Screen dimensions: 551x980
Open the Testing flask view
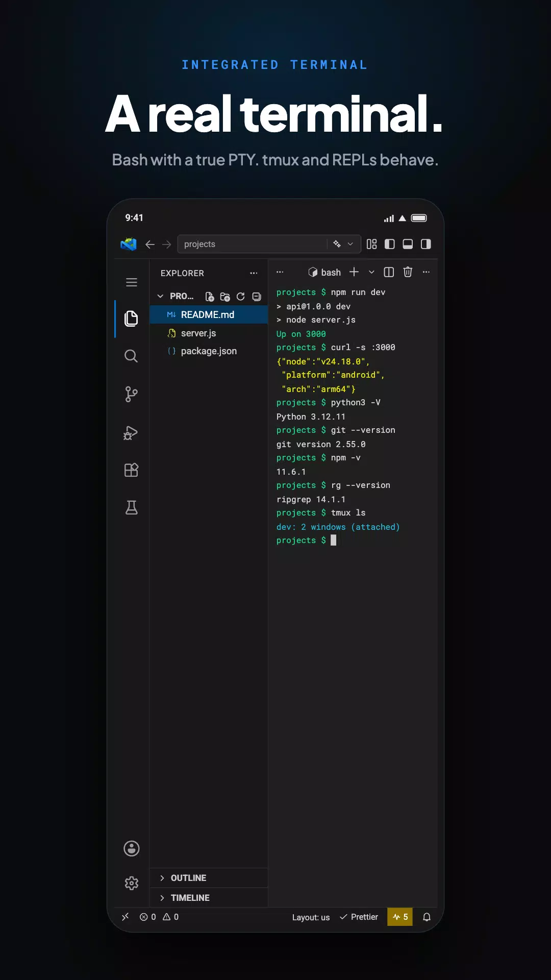pos(131,507)
